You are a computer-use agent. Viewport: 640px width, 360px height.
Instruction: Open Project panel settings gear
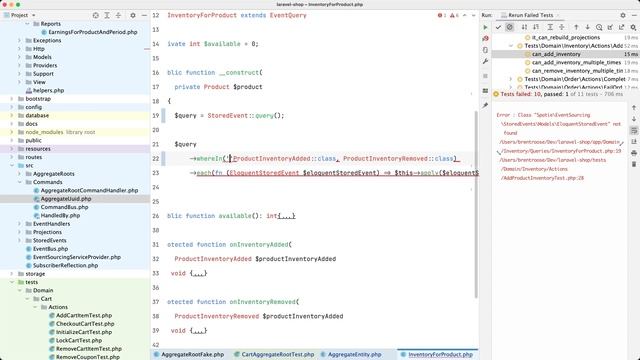133,15
